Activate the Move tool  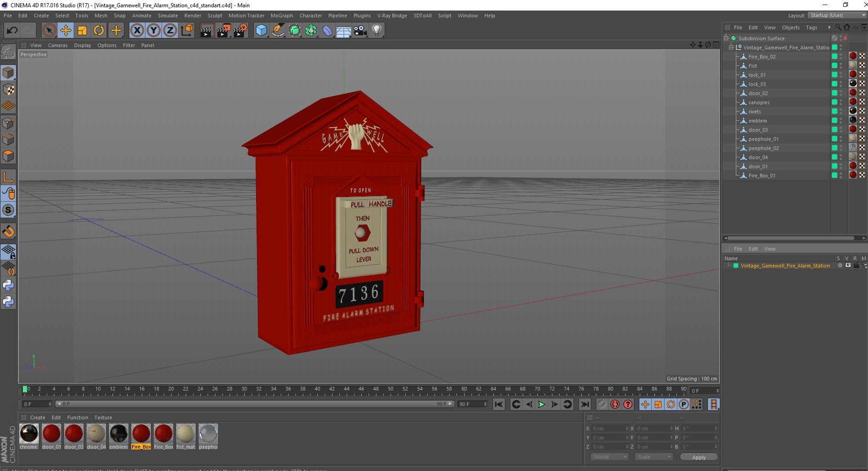click(66, 31)
